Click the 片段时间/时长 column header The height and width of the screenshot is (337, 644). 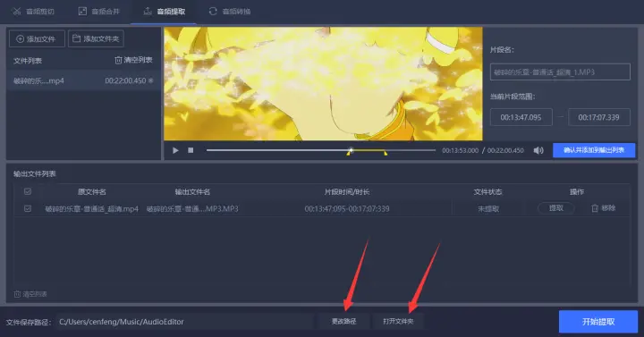(347, 191)
